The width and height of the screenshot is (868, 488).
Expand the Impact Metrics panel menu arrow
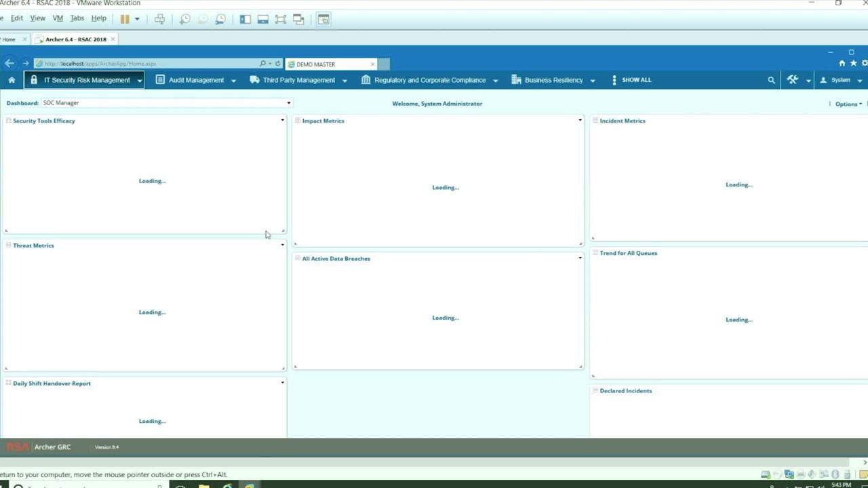click(x=580, y=120)
